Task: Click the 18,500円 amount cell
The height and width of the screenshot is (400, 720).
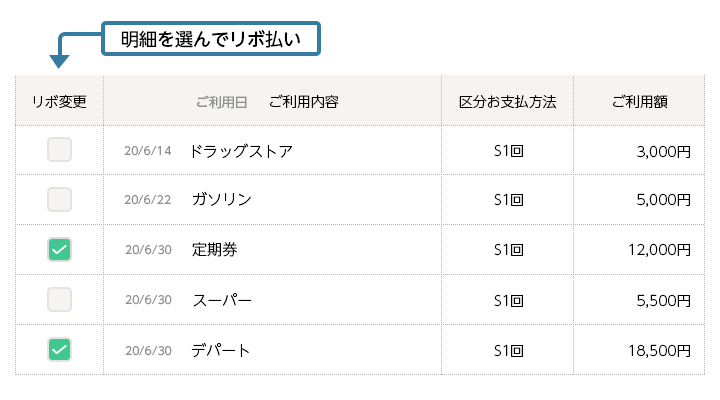Action: point(659,351)
